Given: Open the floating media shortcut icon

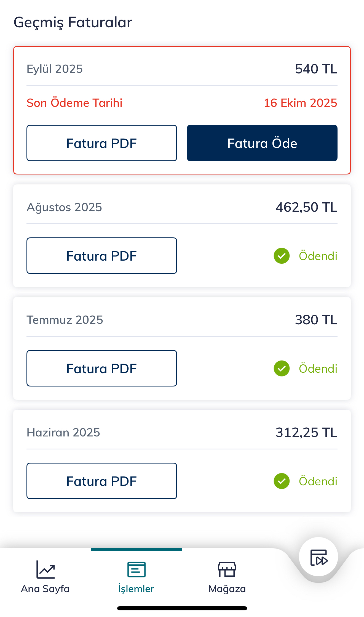Looking at the screenshot, I should (318, 557).
